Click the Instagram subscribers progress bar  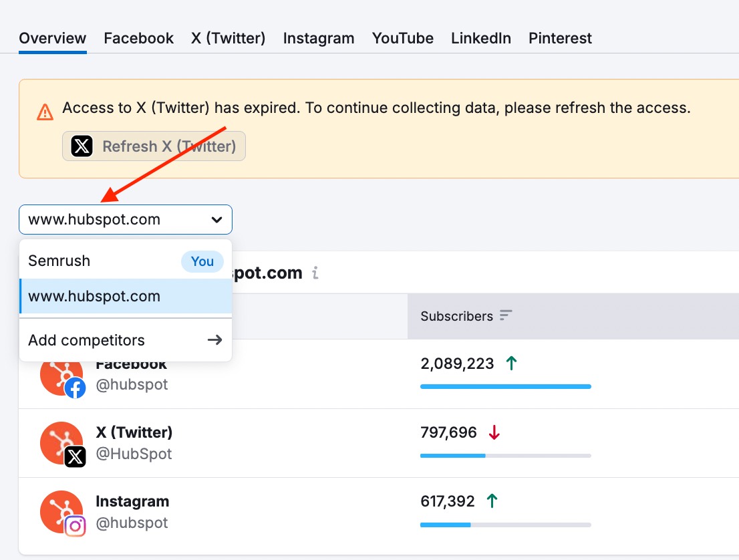coord(506,525)
